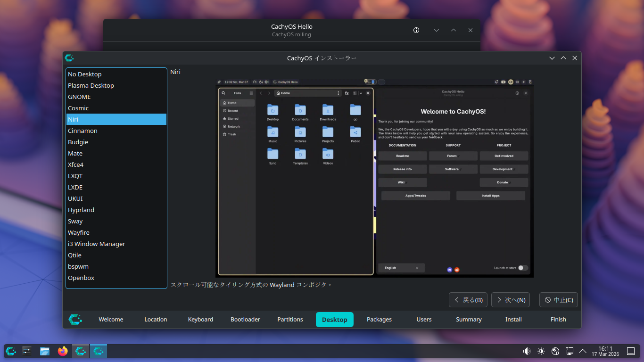This screenshot has height=362, width=644.
Task: Open the brightness control in system tray
Action: coord(541,351)
